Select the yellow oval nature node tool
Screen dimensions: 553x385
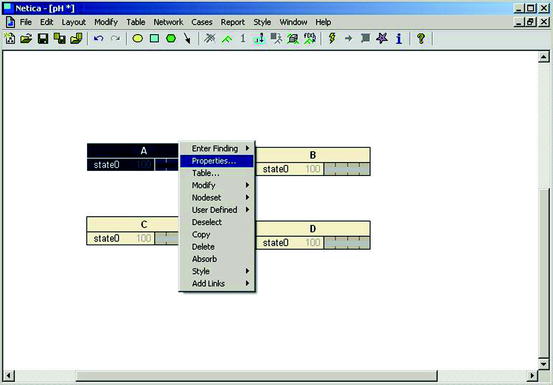(138, 38)
